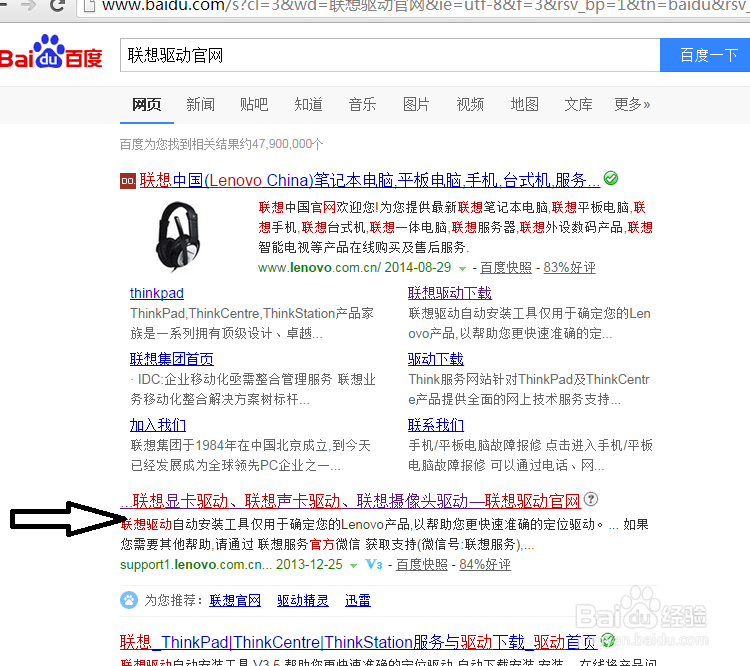
Task: Open the 视频 tab
Action: (x=470, y=104)
